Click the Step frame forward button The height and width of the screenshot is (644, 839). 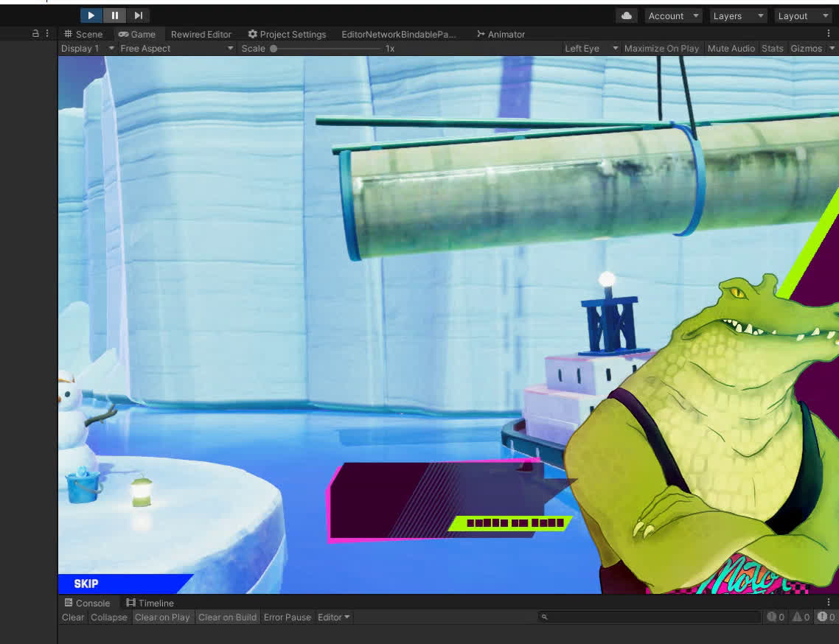(x=138, y=15)
